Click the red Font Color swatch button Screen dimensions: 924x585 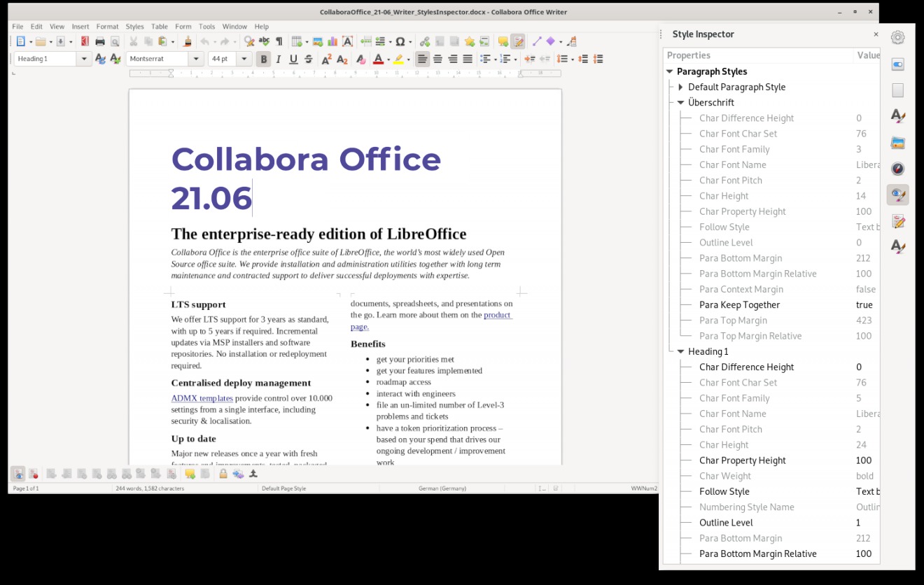(378, 59)
